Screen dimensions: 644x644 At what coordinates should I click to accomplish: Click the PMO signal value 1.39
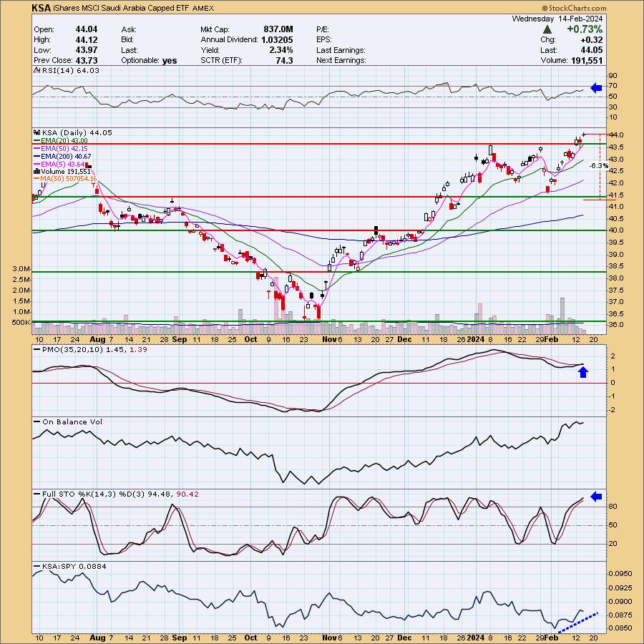tap(138, 349)
